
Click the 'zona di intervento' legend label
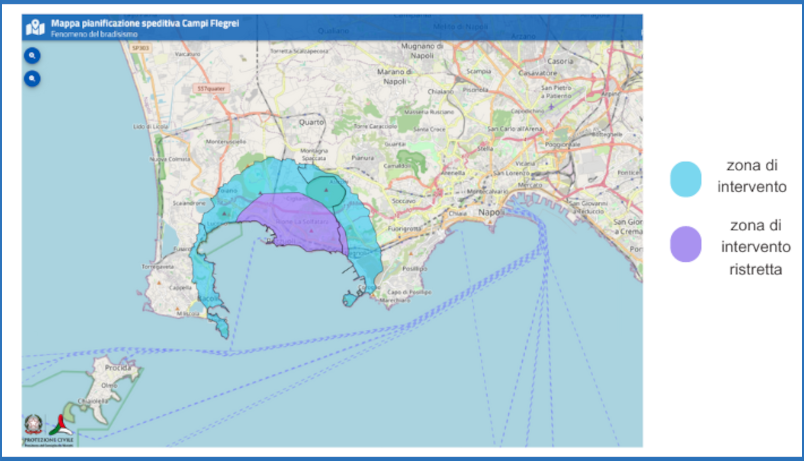(x=758, y=176)
